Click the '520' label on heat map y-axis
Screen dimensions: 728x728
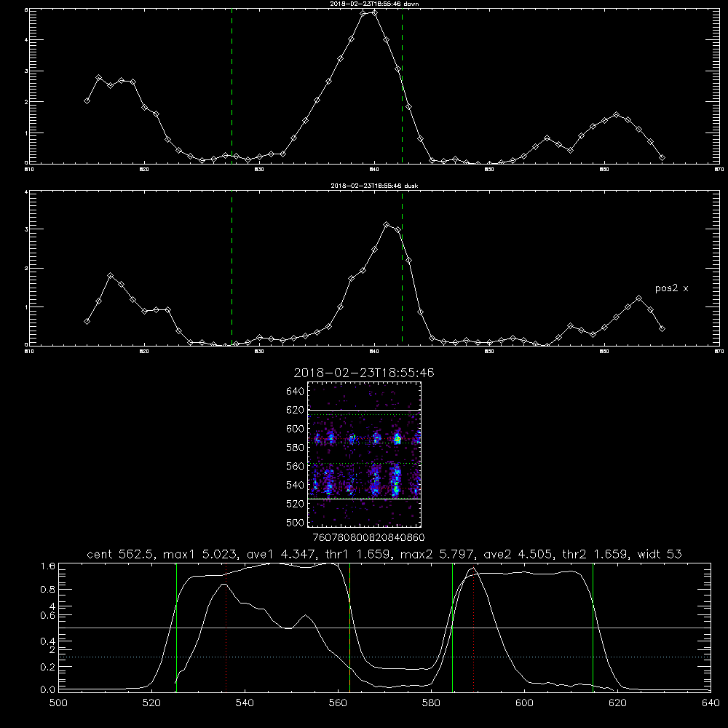pyautogui.click(x=296, y=504)
